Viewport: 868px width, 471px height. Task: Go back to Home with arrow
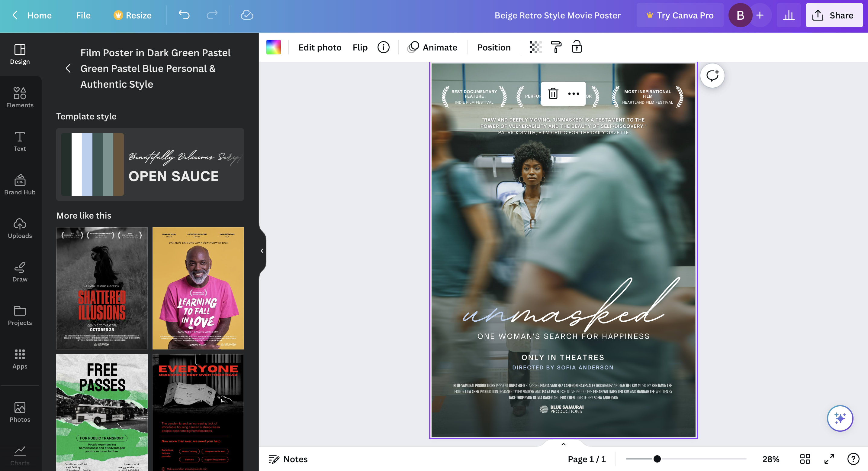pos(15,15)
